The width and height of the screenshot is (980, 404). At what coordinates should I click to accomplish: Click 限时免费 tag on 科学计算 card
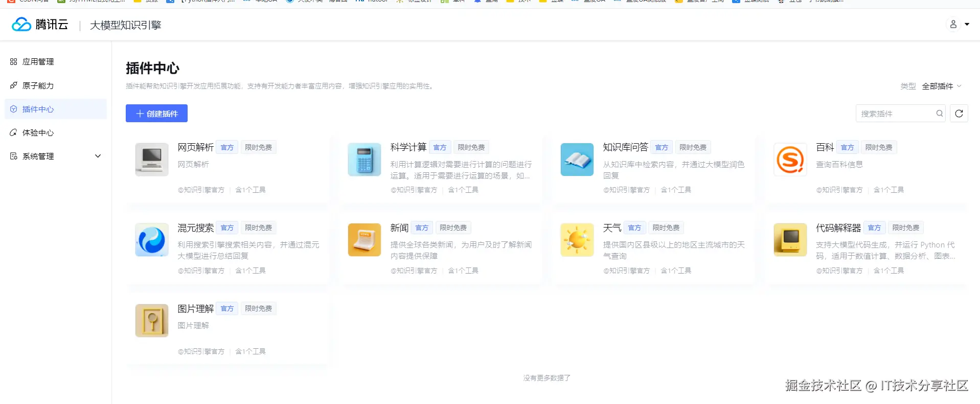tap(471, 147)
